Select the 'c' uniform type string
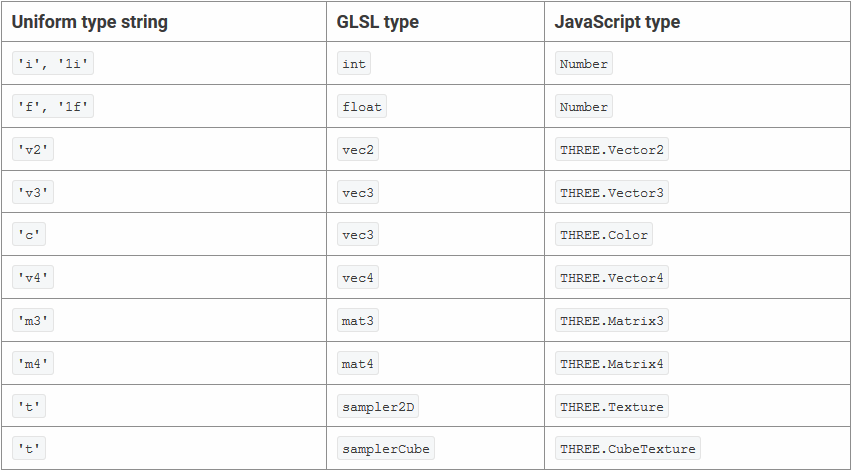 (29, 235)
